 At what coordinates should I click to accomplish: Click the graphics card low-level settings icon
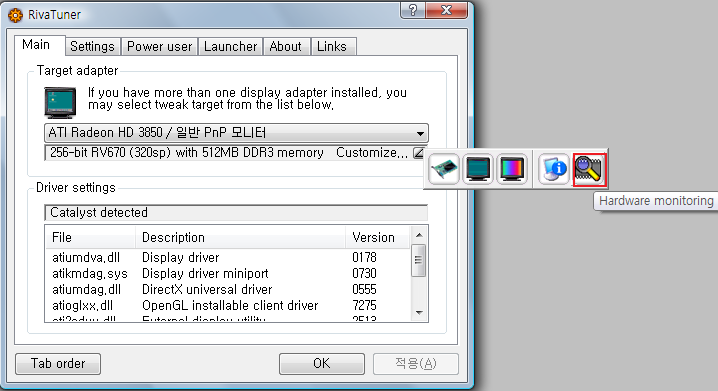click(444, 169)
